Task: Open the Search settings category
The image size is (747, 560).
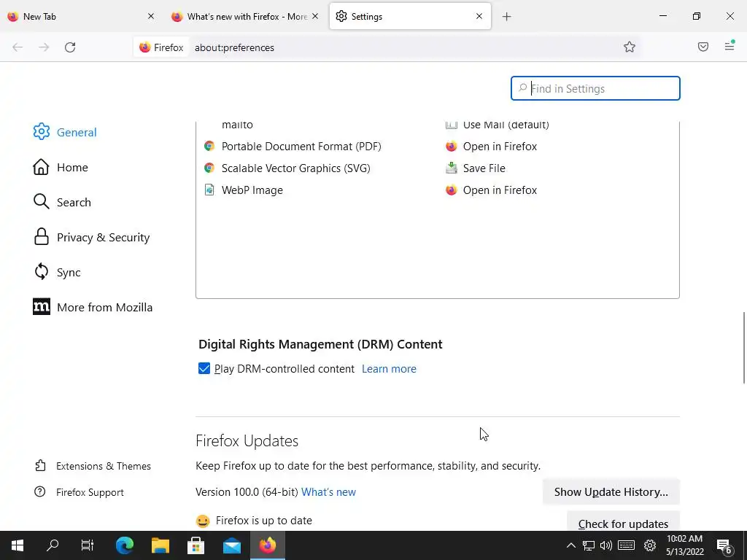Action: click(x=62, y=202)
